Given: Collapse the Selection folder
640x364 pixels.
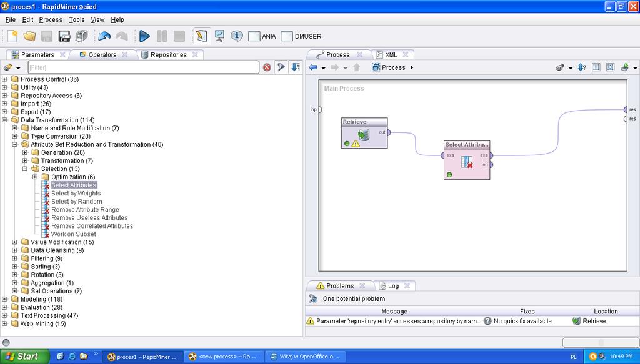Looking at the screenshot, I should point(25,169).
